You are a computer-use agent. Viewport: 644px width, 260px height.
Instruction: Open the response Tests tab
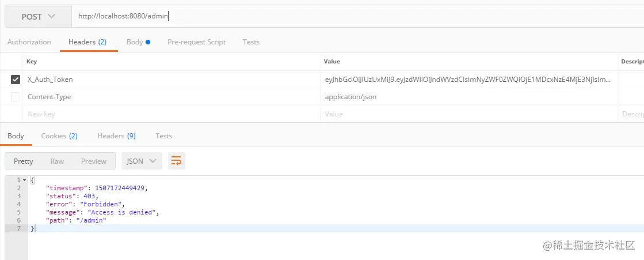pos(163,135)
